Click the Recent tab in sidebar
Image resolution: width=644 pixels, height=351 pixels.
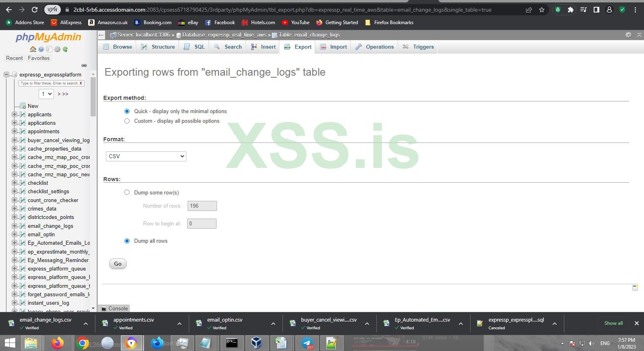tap(14, 58)
